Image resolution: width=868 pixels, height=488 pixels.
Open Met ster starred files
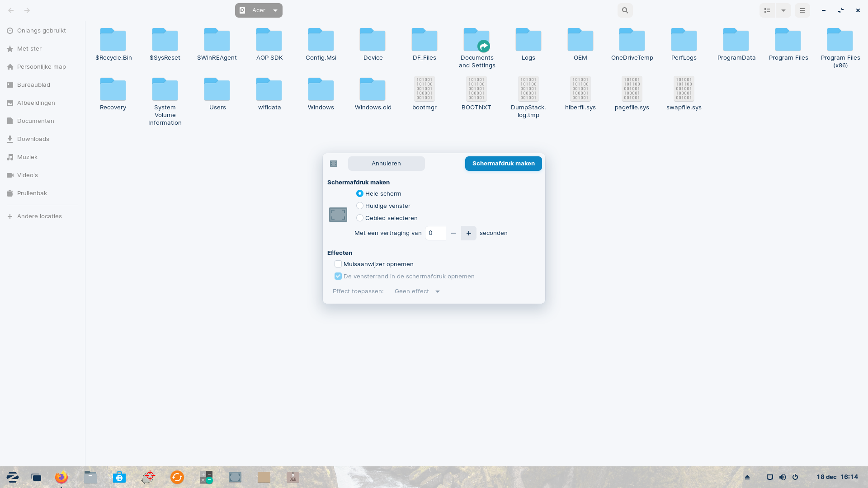29,48
